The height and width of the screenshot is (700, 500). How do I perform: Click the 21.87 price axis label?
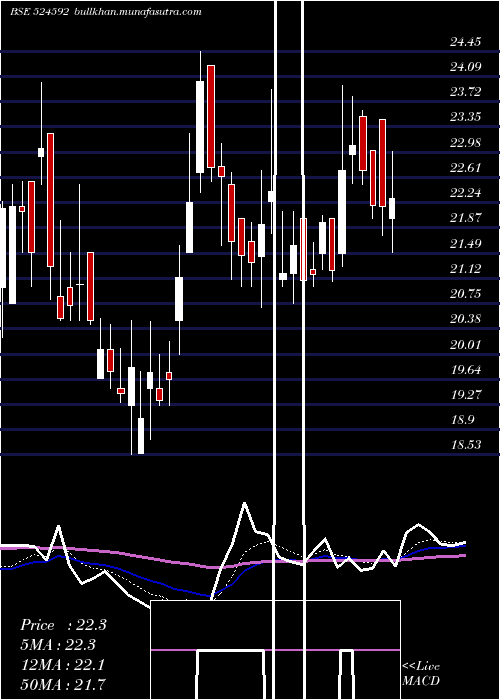[466, 218]
